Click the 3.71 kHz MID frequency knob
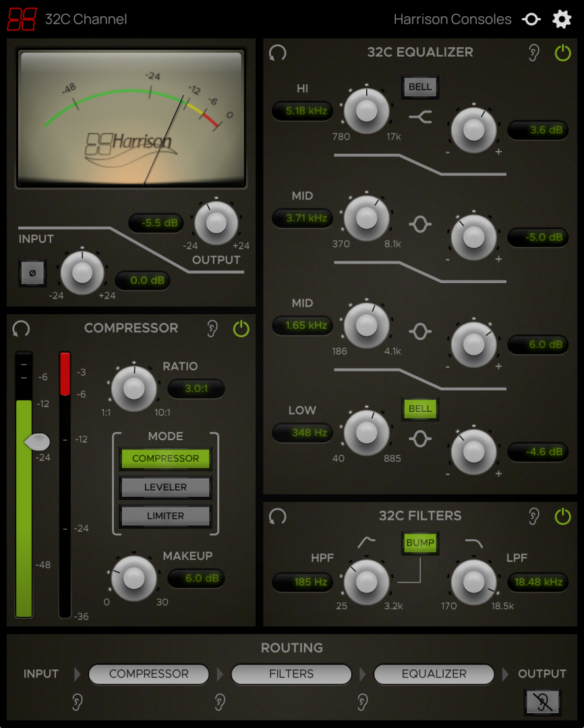 tap(366, 218)
